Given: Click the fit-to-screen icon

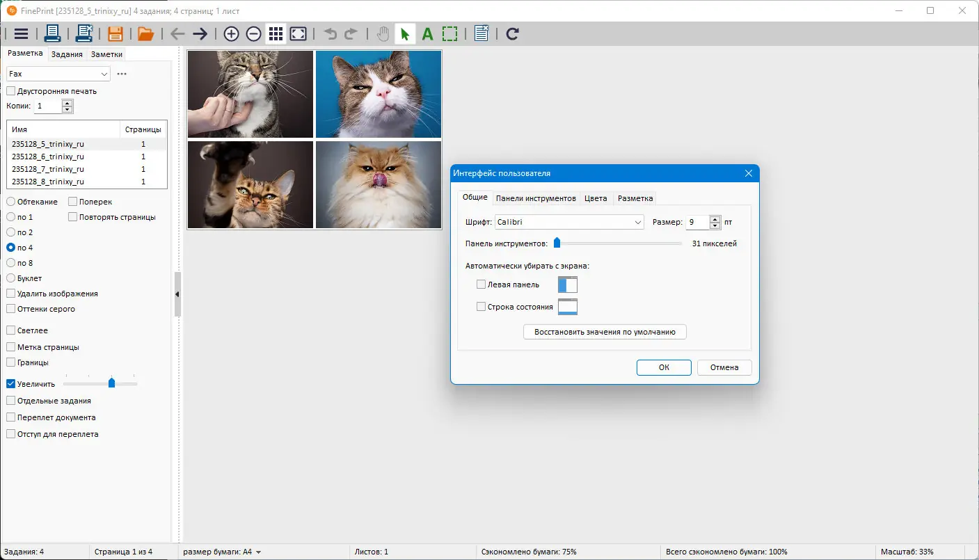Looking at the screenshot, I should pyautogui.click(x=298, y=33).
